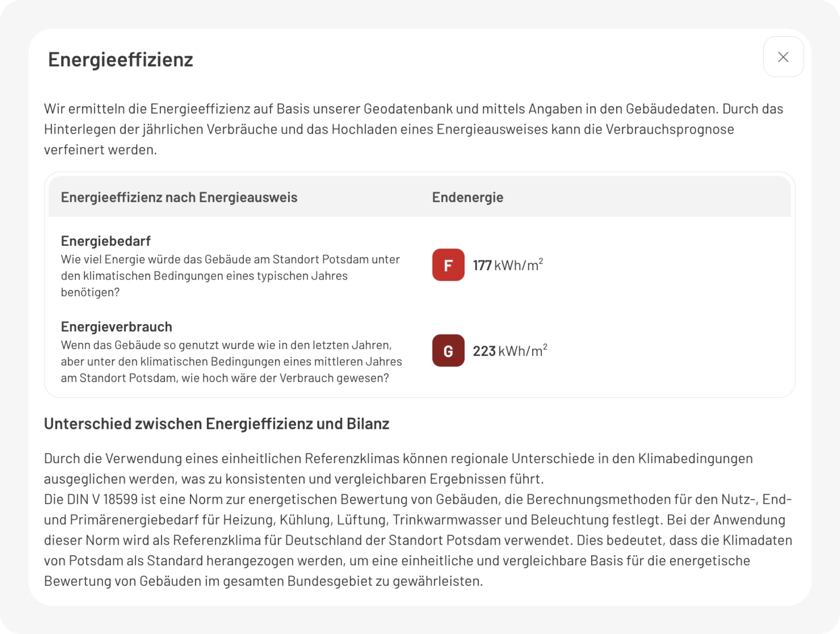Screen dimensions: 840x634
Task: Click the 177 kWh/m² value
Action: [508, 265]
